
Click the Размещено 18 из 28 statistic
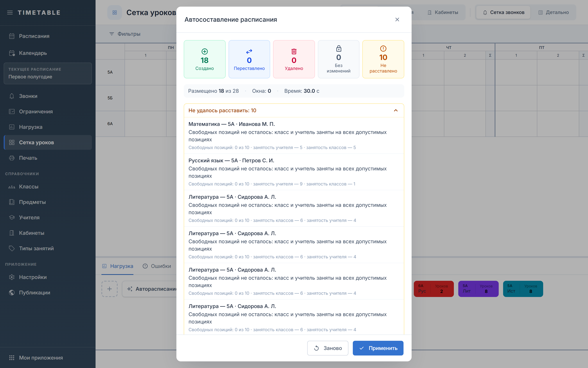click(x=213, y=91)
